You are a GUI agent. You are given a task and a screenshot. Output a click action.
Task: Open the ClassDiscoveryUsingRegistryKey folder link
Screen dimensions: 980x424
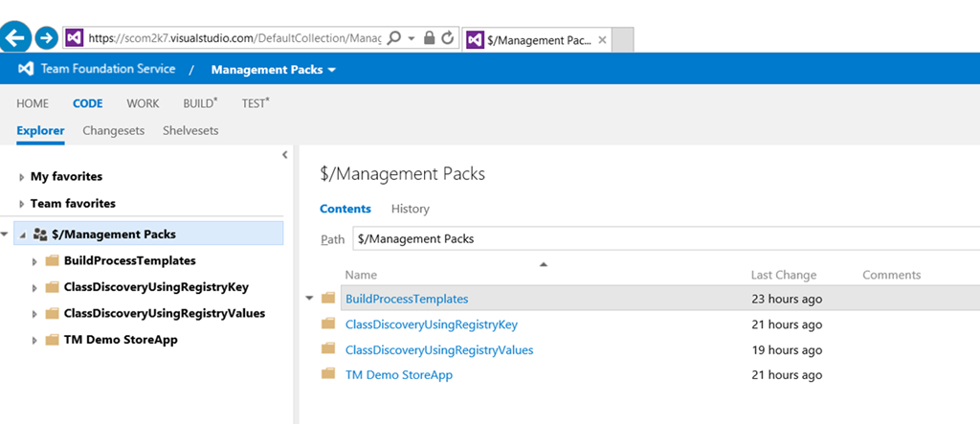[x=432, y=324]
